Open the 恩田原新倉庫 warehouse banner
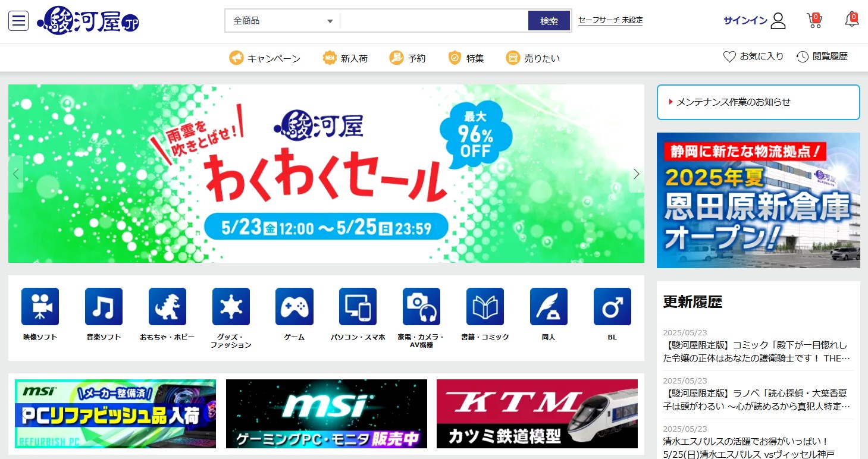868x459 pixels. pos(759,200)
